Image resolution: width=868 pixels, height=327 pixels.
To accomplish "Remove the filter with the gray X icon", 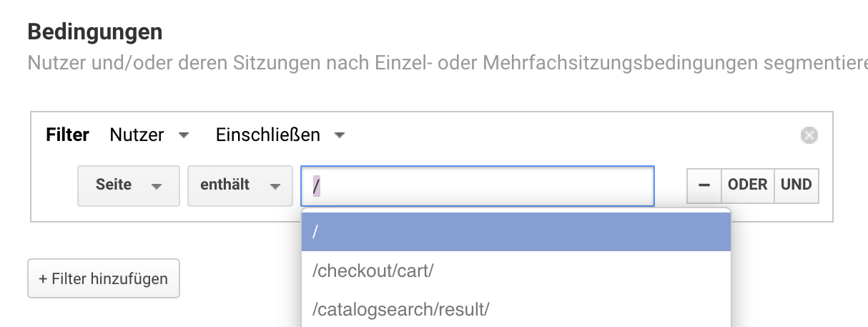I will click(809, 135).
